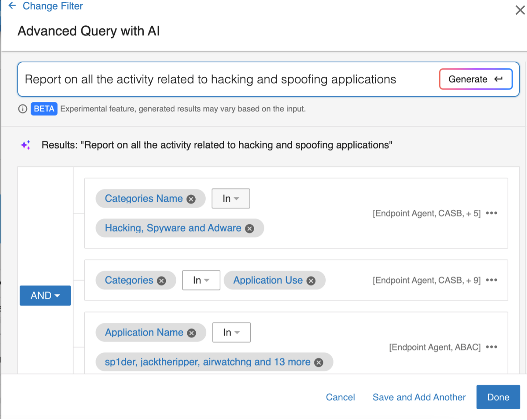The image size is (527, 420).
Task: Remove the Application Name filter field
Action: pos(192,332)
